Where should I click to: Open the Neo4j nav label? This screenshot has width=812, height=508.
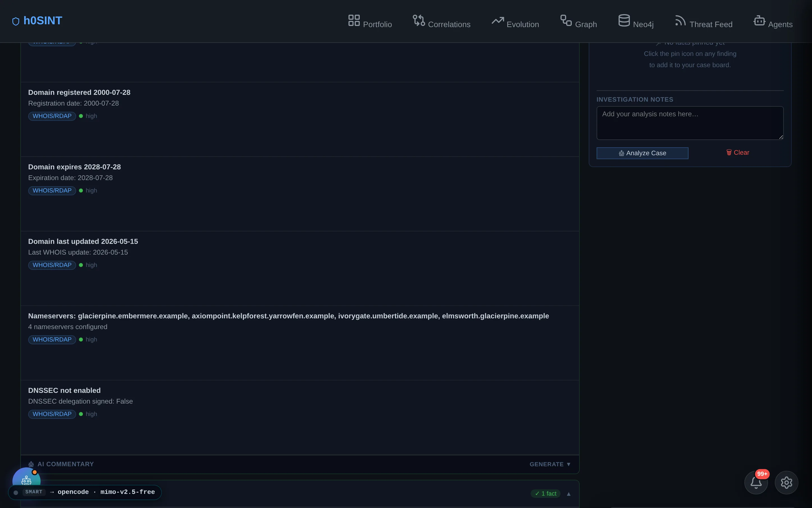643,25
